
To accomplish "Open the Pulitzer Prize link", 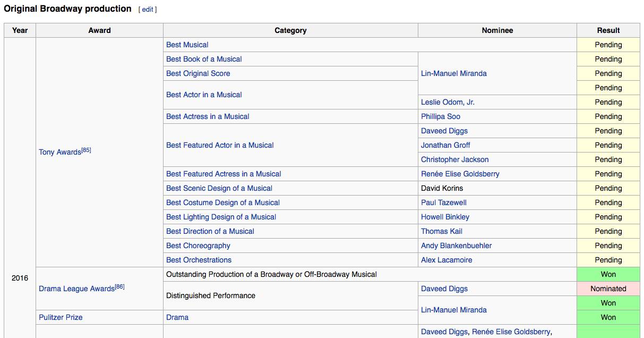I will [x=61, y=317].
